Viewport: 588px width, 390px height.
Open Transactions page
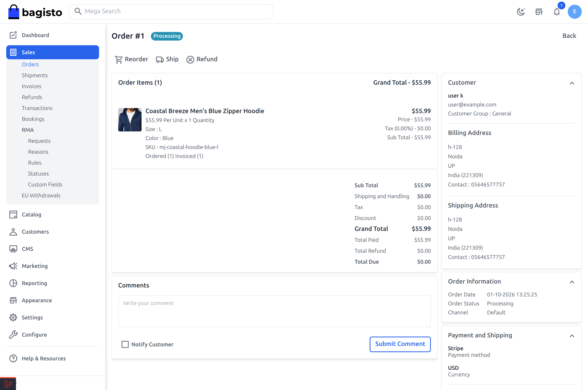[37, 108]
